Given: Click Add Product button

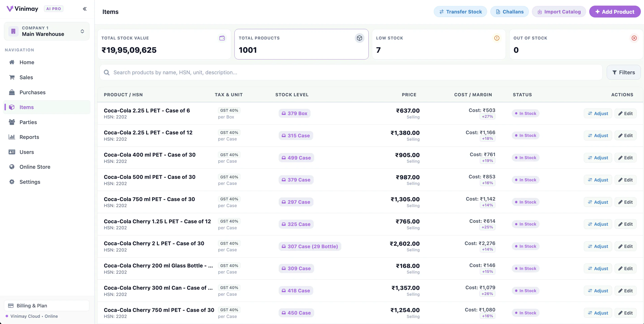Looking at the screenshot, I should (x=615, y=12).
